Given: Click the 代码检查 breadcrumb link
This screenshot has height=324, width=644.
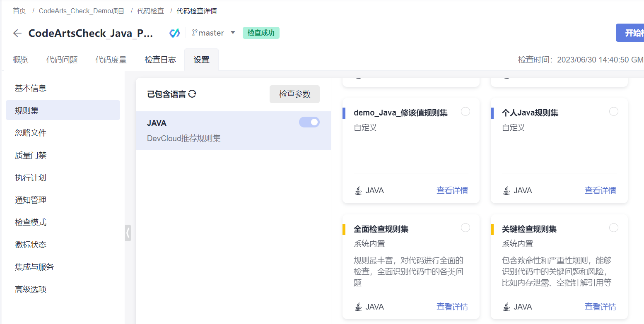Looking at the screenshot, I should pos(151,11).
